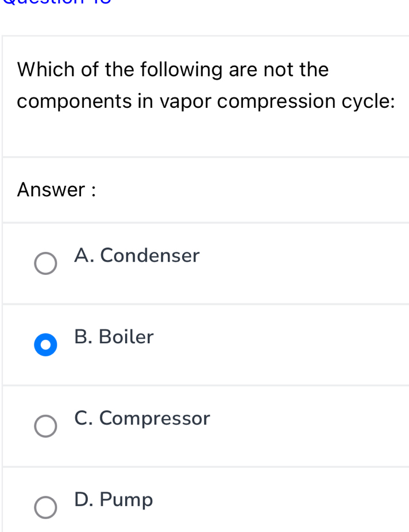Click the question text about vapor compression cycle
Screen dimensions: 409x532
tap(204, 85)
